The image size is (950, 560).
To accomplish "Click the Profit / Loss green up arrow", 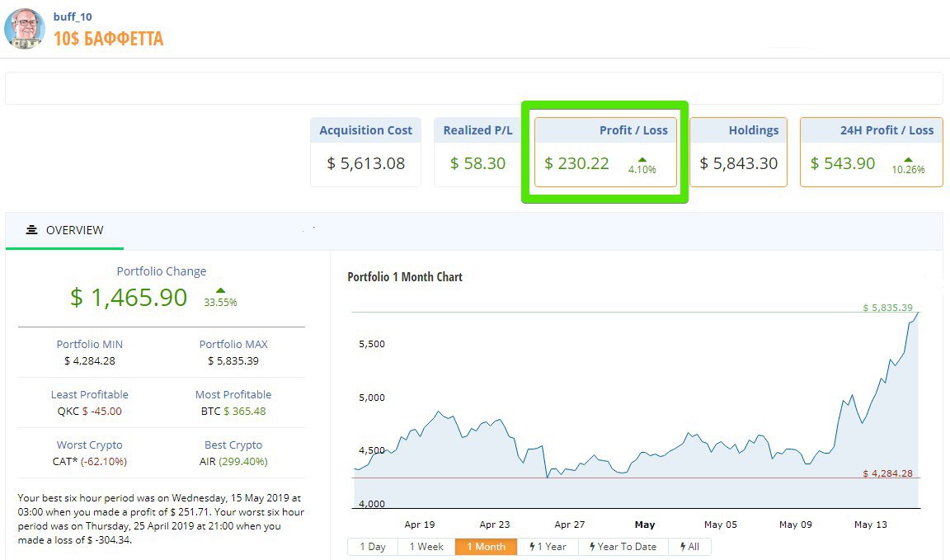I will click(642, 158).
